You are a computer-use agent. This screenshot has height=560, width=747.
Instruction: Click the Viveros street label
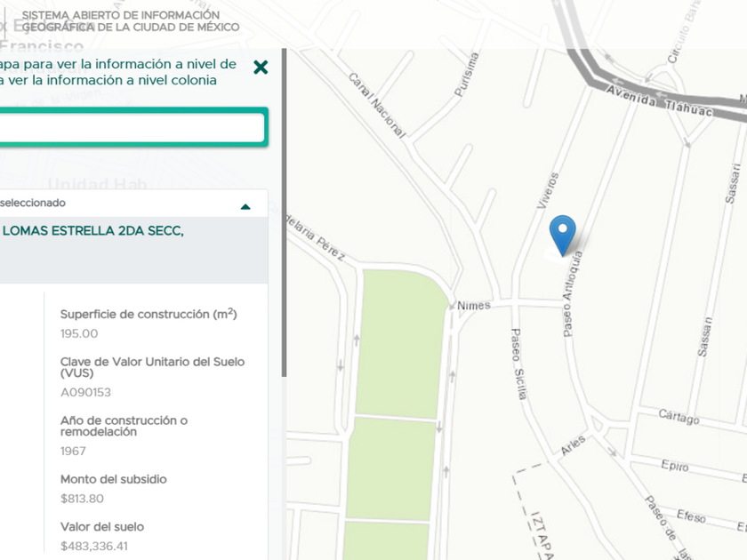pyautogui.click(x=548, y=190)
